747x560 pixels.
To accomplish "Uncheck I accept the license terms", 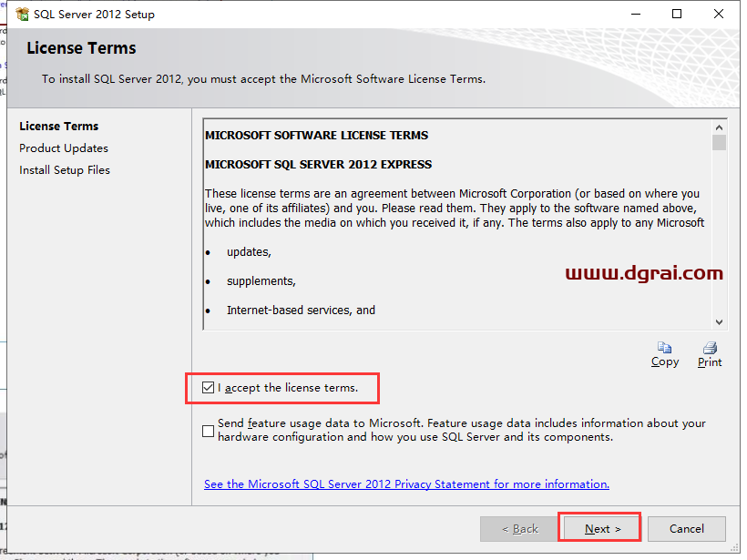I will pos(209,388).
